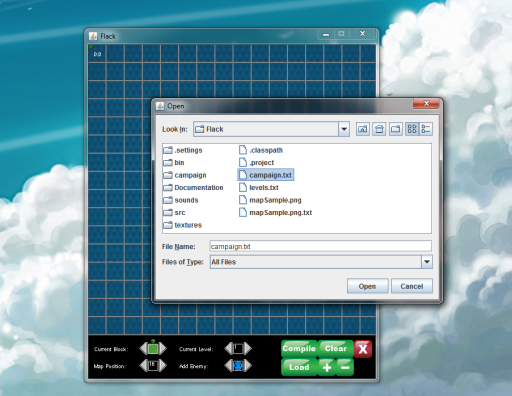Click the Java icon in Open dialog title
Viewport: 512px width, 396px height.
click(x=160, y=106)
